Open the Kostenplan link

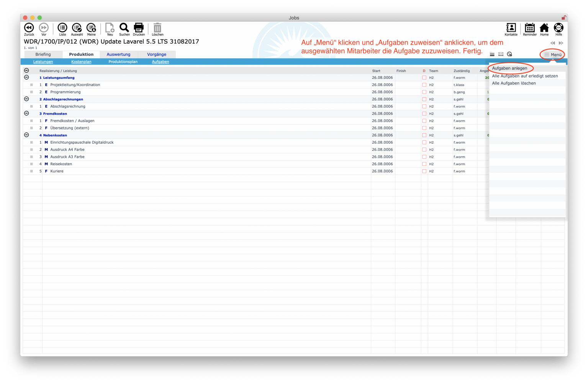(x=81, y=62)
